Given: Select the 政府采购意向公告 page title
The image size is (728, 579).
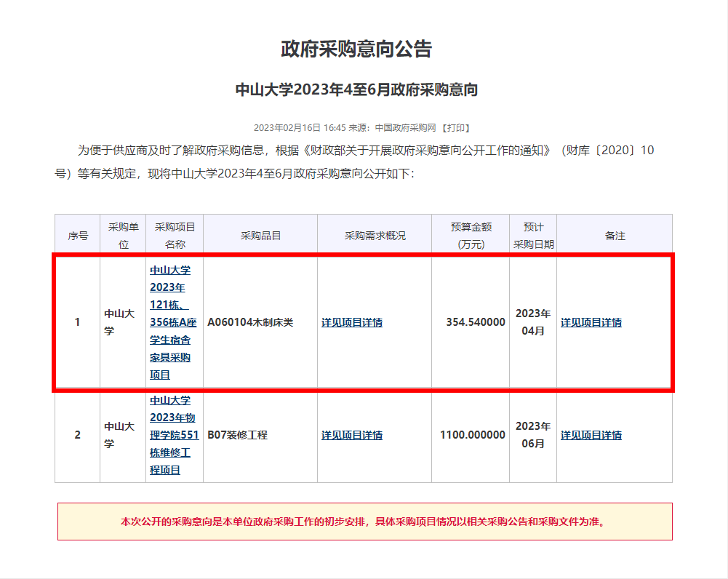Looking at the screenshot, I should click(356, 49).
